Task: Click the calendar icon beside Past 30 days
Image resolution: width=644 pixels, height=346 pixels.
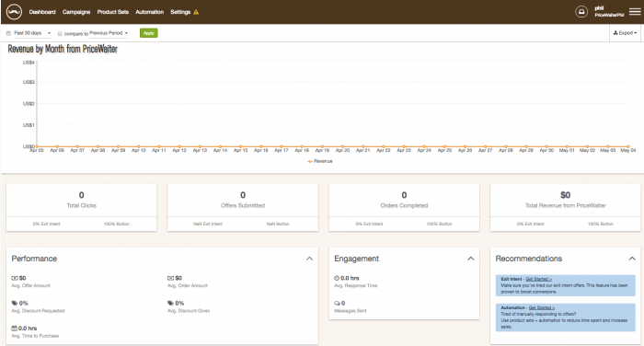Action: pyautogui.click(x=8, y=33)
